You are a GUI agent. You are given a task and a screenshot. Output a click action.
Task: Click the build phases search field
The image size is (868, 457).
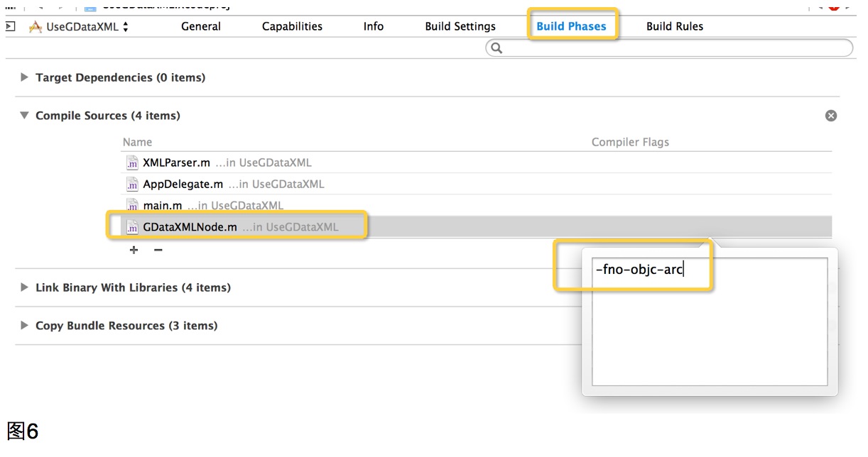[669, 48]
